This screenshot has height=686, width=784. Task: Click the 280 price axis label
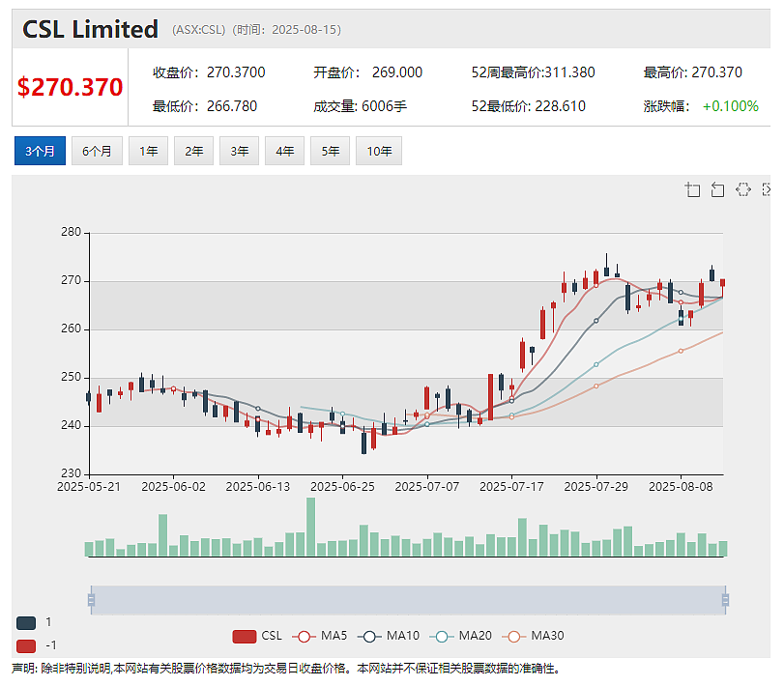pyautogui.click(x=71, y=232)
